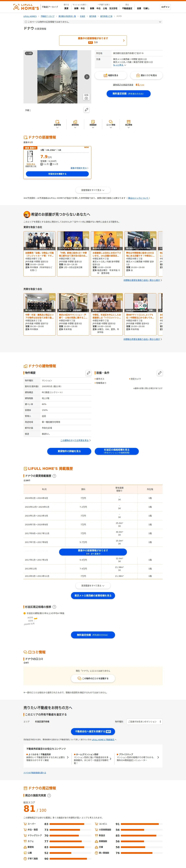Screen dimensions: 186x868
Task: Click the info icon in notice bar
Action: 26,22
